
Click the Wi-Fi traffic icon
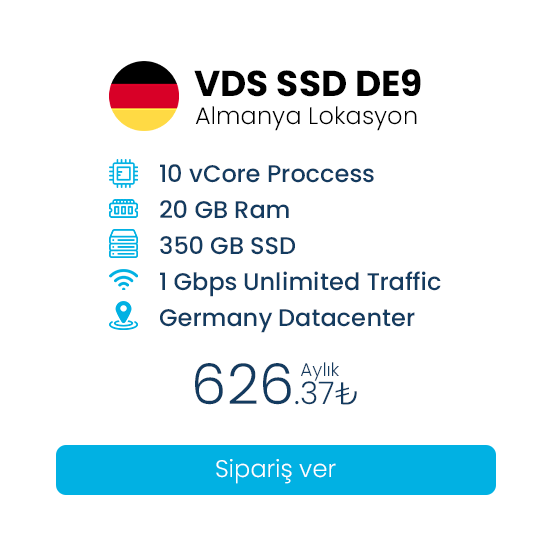(123, 280)
